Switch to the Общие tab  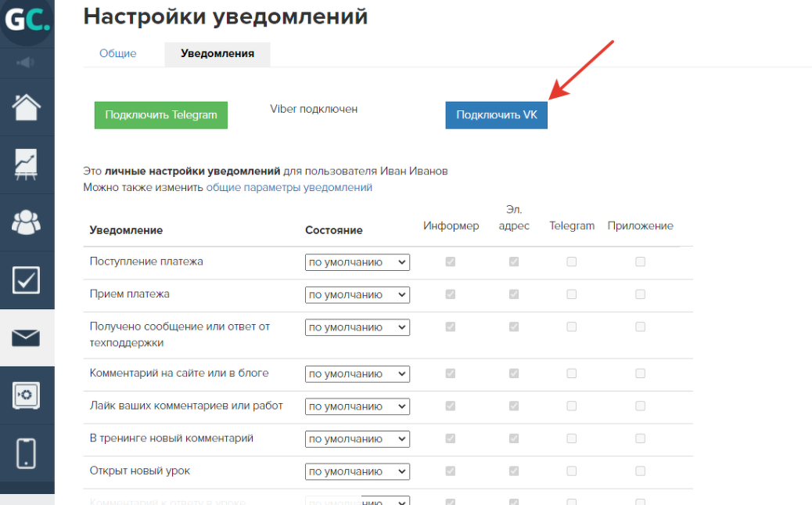118,53
